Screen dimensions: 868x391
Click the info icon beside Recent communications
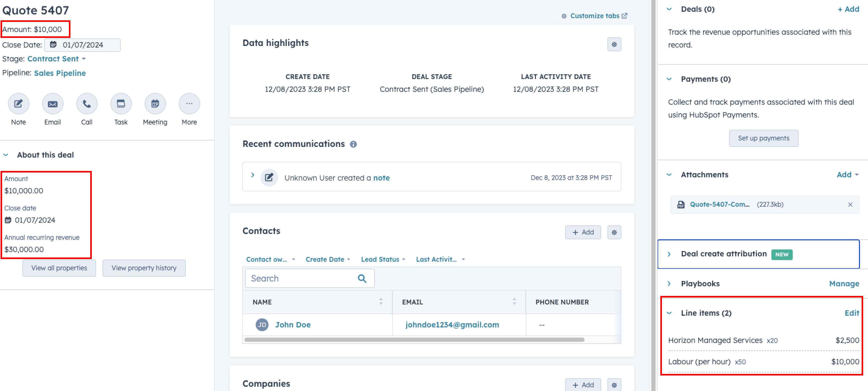click(x=353, y=144)
